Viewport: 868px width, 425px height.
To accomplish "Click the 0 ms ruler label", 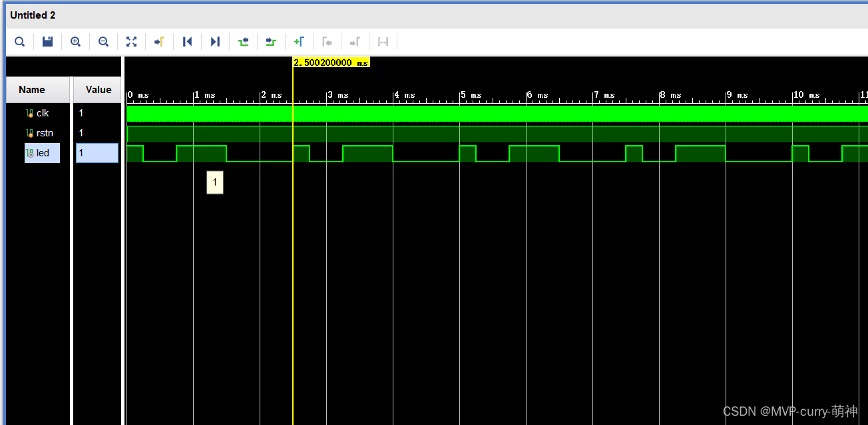I will pyautogui.click(x=138, y=95).
